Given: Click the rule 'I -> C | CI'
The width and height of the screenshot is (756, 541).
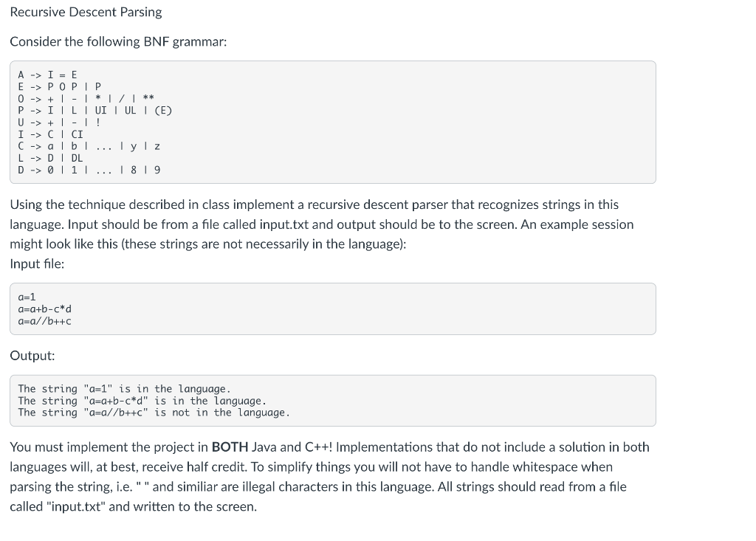Looking at the screenshot, I should [51, 134].
